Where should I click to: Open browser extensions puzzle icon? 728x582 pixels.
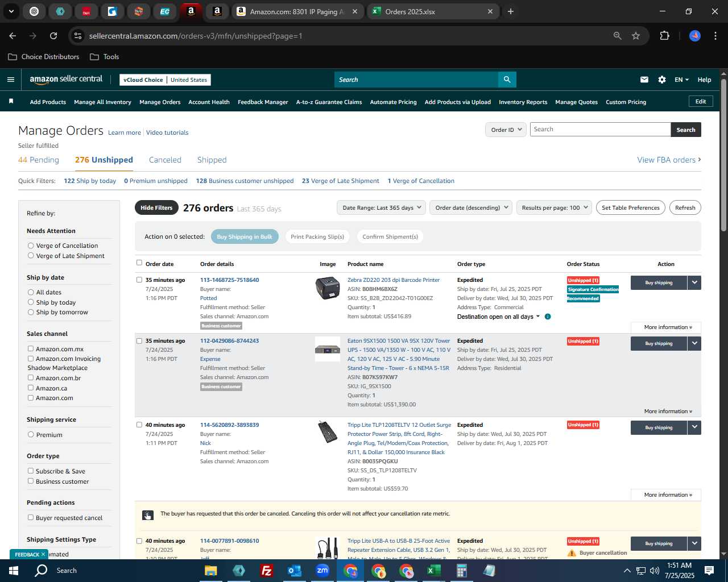coord(664,36)
